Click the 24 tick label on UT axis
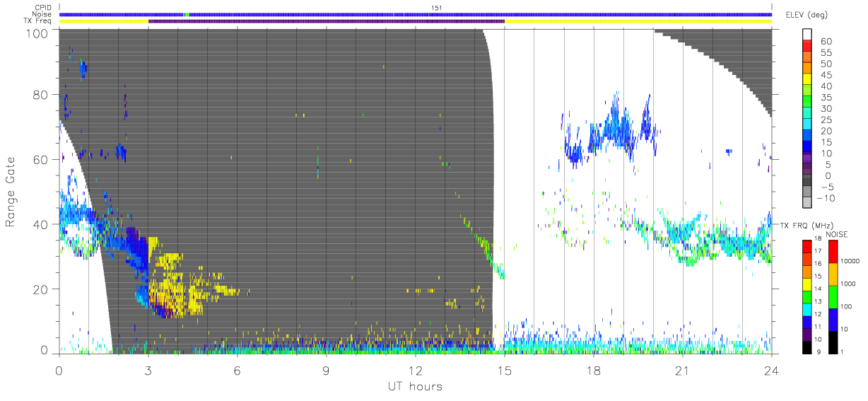868x401 pixels. 772,370
